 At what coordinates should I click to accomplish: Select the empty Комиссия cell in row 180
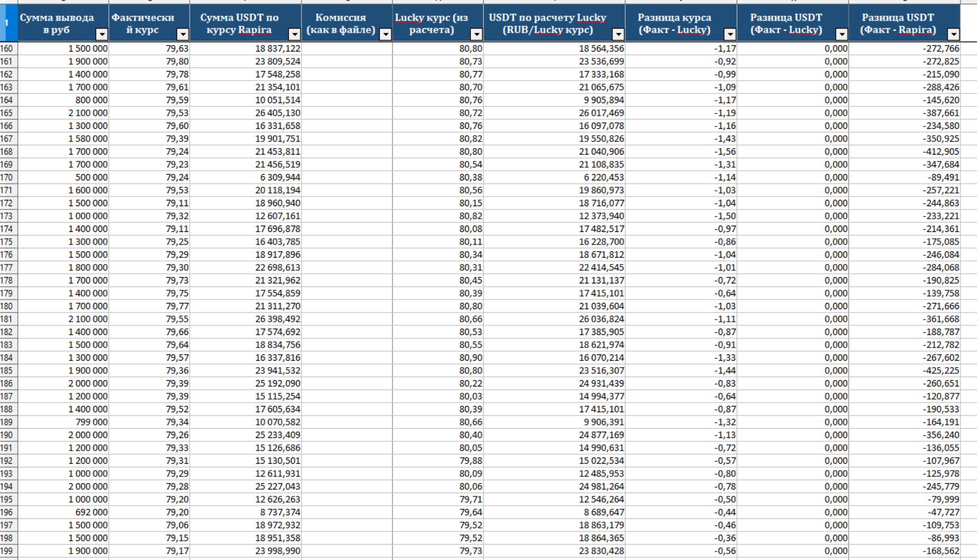point(347,306)
